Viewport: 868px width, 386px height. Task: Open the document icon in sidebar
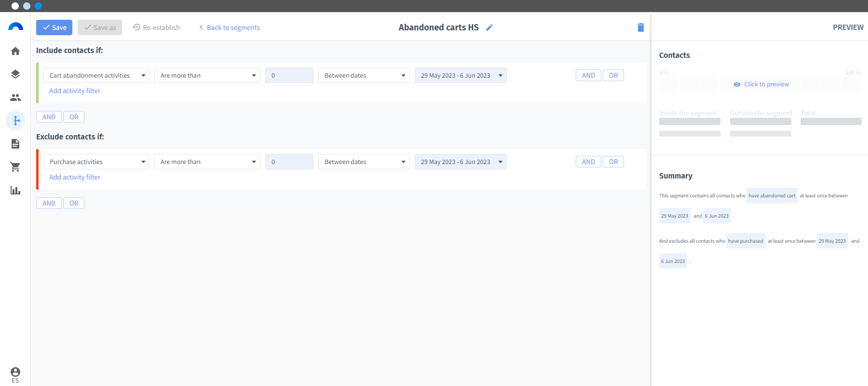(15, 144)
